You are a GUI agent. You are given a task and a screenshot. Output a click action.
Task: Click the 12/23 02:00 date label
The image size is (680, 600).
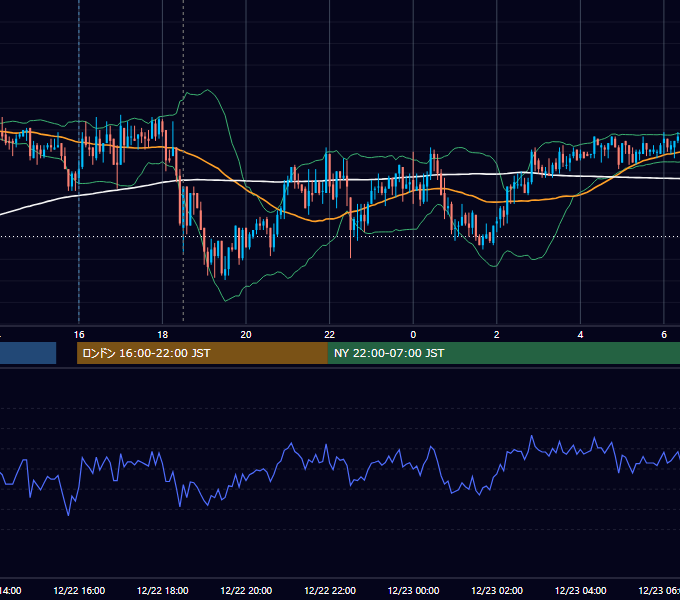click(497, 590)
